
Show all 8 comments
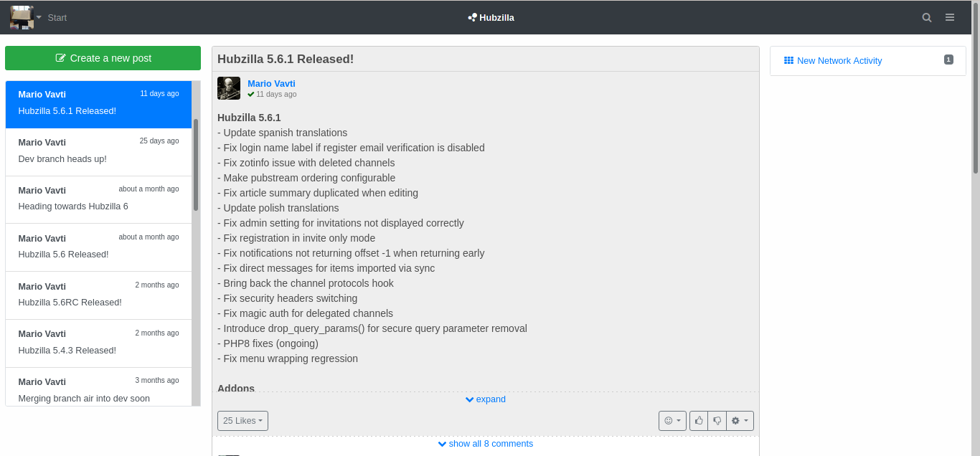(486, 444)
